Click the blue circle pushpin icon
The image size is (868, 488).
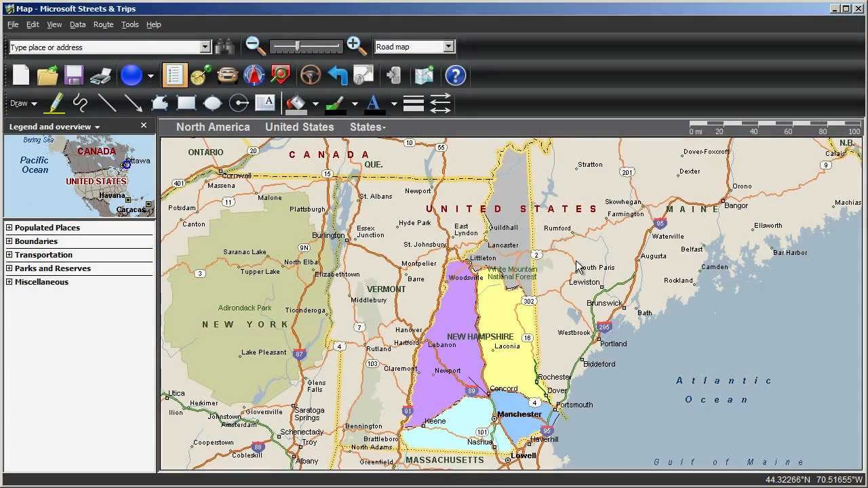(x=132, y=75)
